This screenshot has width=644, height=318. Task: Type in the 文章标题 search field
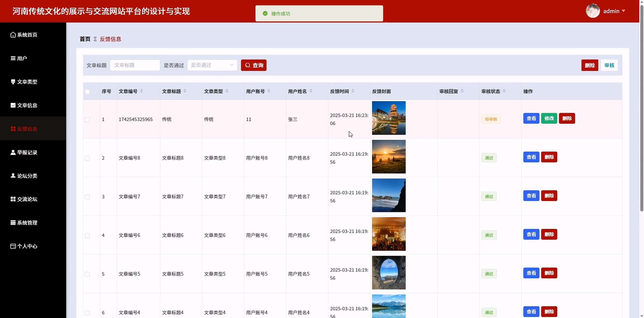point(135,65)
